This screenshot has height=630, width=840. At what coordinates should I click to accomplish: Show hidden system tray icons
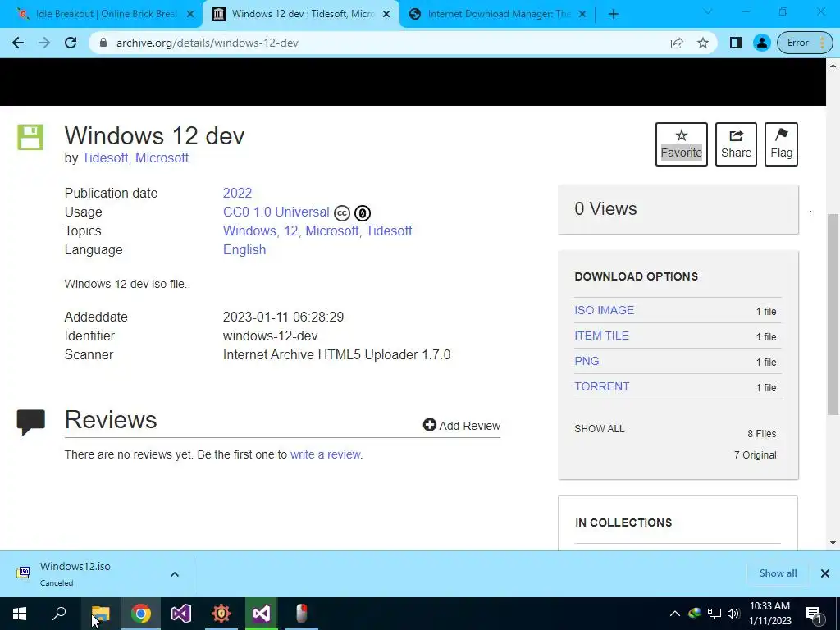point(675,614)
